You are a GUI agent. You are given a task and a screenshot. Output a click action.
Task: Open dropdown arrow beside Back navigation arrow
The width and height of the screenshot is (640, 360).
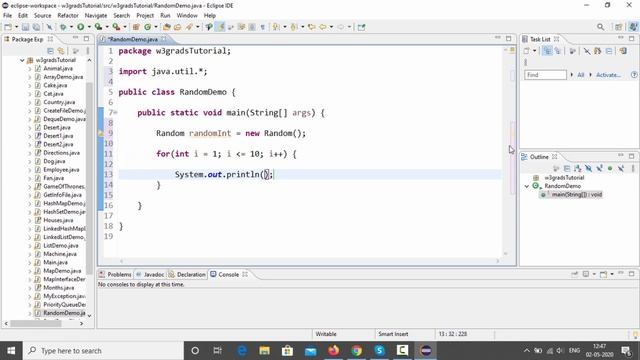click(331, 27)
